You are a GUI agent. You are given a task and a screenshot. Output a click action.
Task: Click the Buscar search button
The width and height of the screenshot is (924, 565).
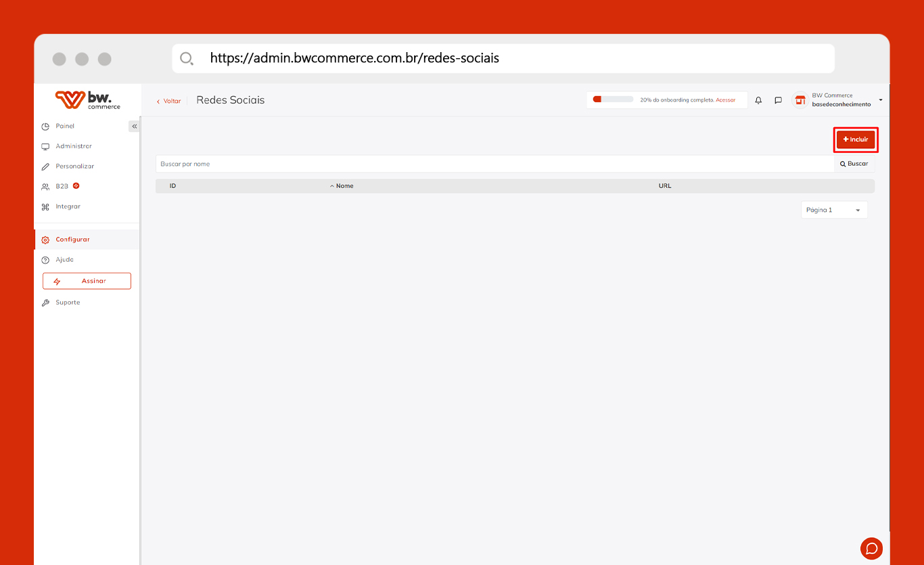[854, 164]
